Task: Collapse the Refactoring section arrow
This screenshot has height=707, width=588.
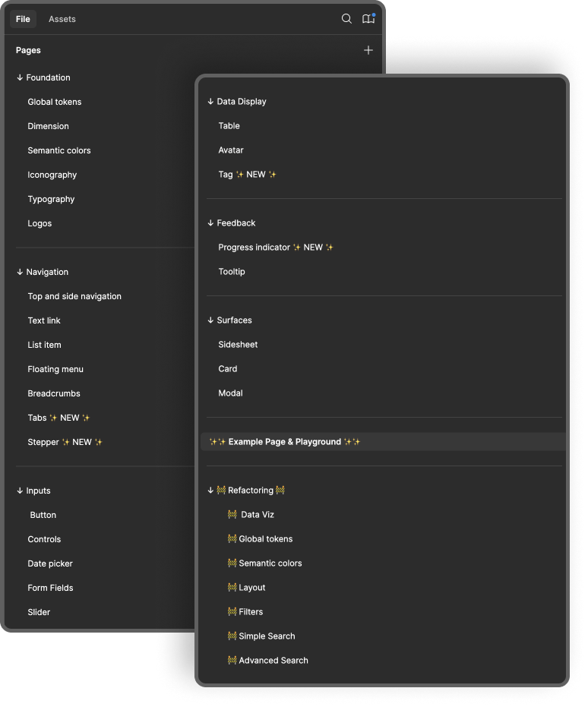Action: coord(210,491)
